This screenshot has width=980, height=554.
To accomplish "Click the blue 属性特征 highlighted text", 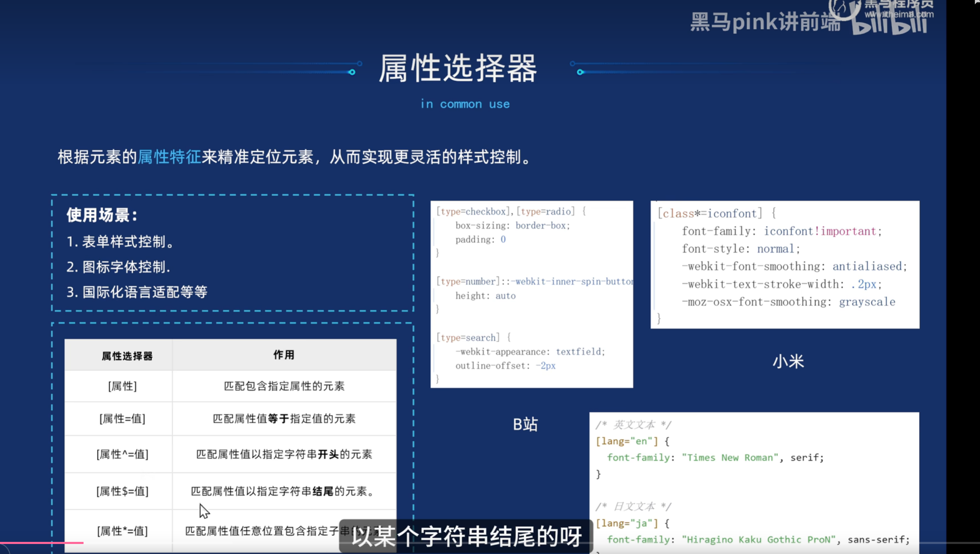I will (x=169, y=157).
